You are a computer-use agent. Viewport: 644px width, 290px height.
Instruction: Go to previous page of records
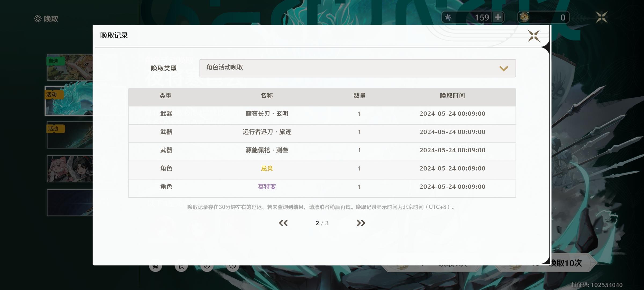click(x=283, y=223)
